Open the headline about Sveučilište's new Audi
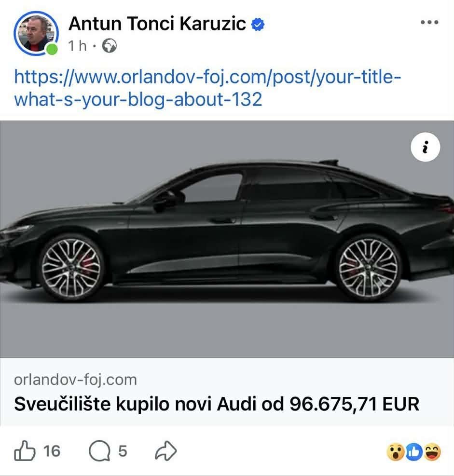The image size is (454, 476). [x=217, y=404]
